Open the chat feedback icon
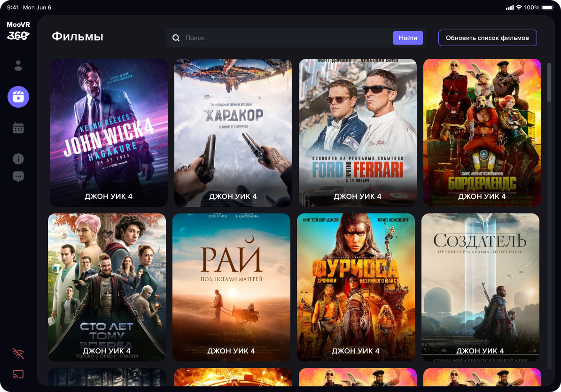 click(x=18, y=177)
